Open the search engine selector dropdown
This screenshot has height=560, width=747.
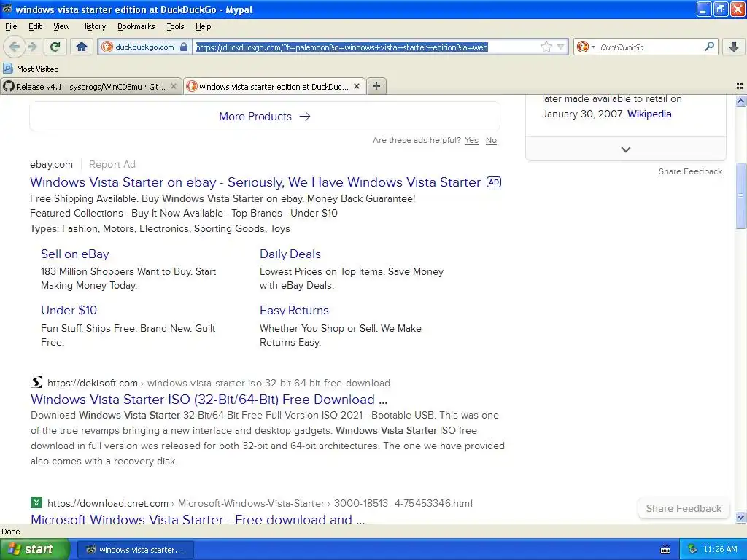coord(586,47)
